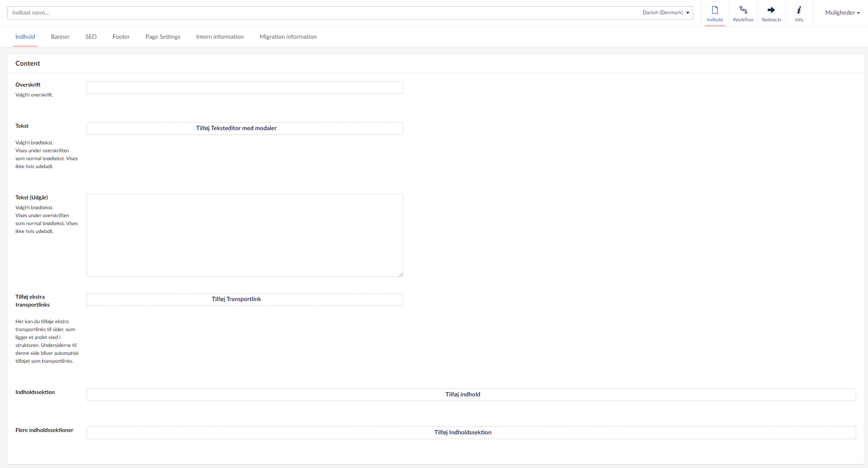Switch to the Footer tab
This screenshot has width=868, height=468.
121,37
